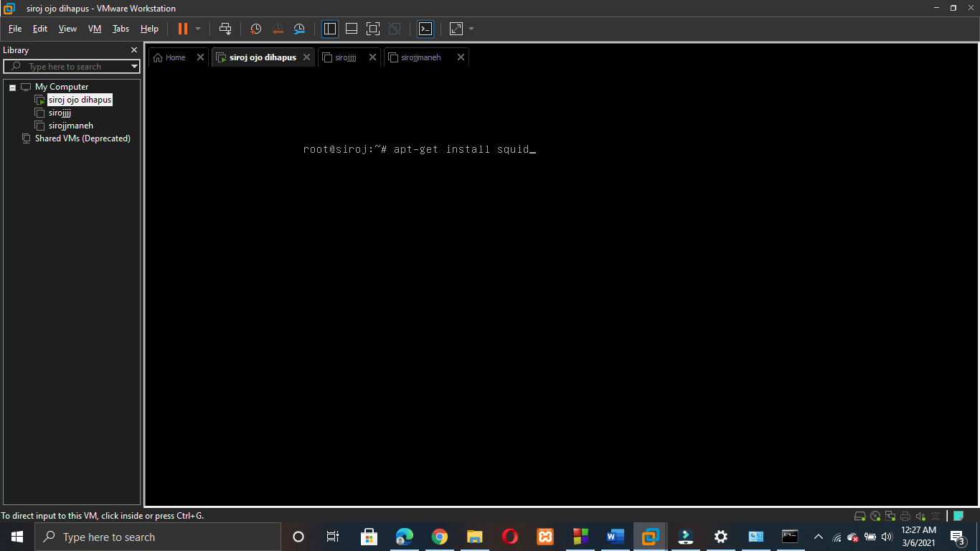Enter full screen mode
The image size is (980, 551).
coord(372,29)
